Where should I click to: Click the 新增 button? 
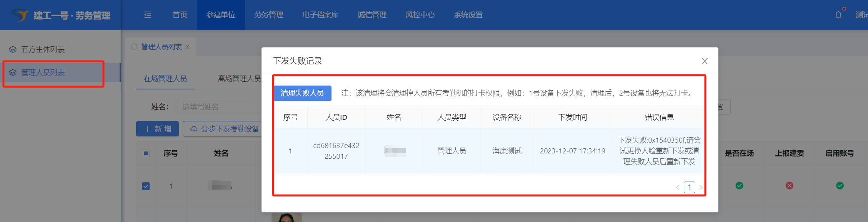point(157,129)
